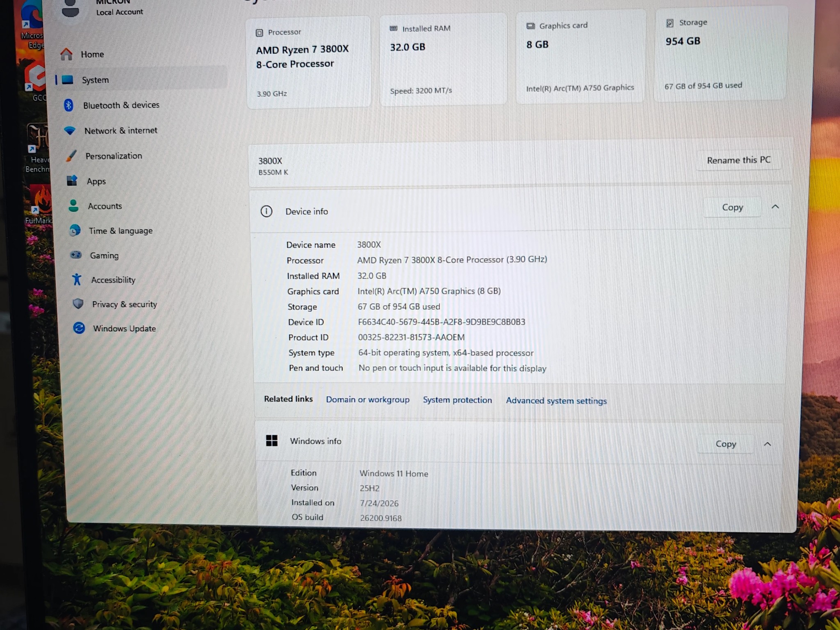Click the Version 25H2 value

point(370,488)
